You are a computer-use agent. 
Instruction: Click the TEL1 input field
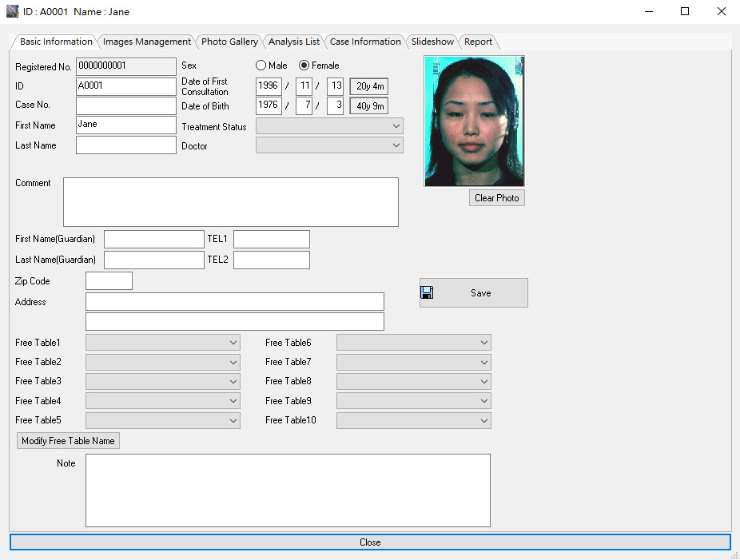click(272, 239)
